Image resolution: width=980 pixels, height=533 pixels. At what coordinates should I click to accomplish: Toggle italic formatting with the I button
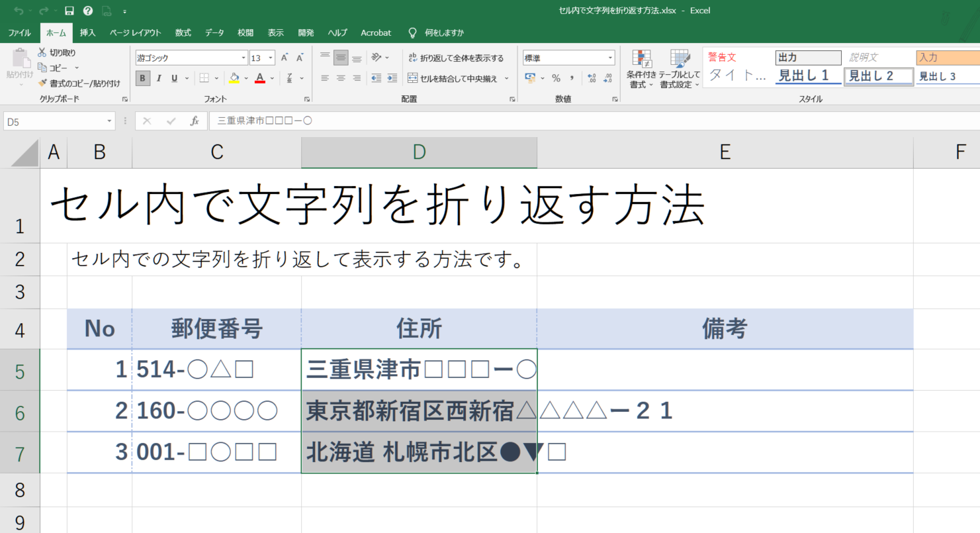point(159,78)
